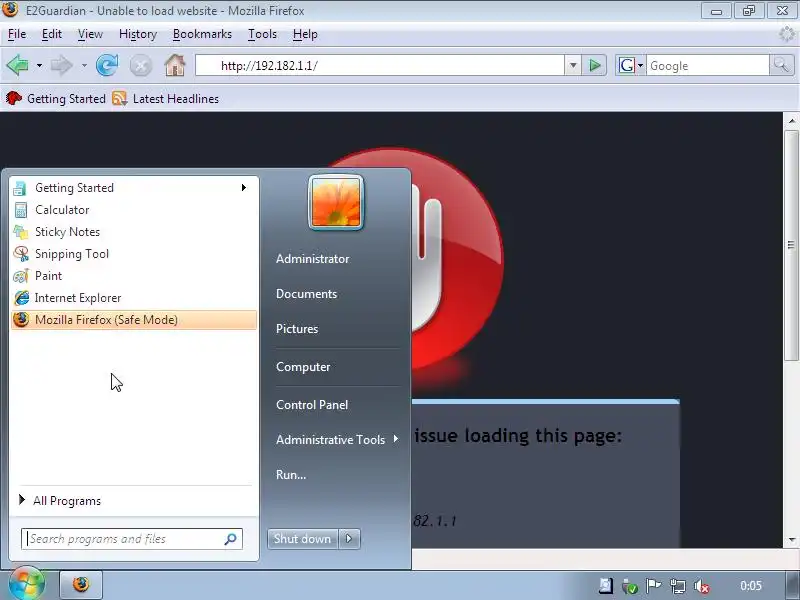This screenshot has width=800, height=600.
Task: Open the Run... dialog
Action: point(291,474)
